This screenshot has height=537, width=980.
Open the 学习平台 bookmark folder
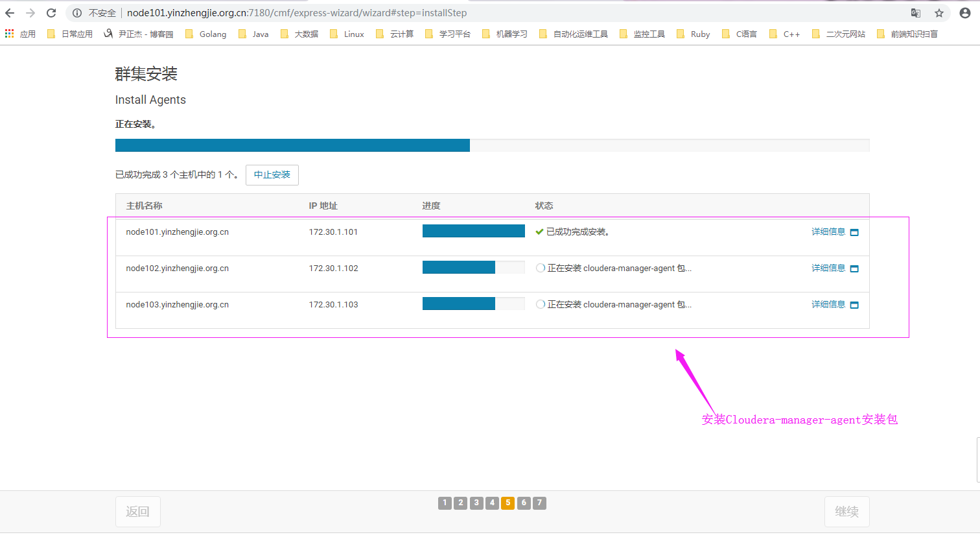(x=448, y=34)
